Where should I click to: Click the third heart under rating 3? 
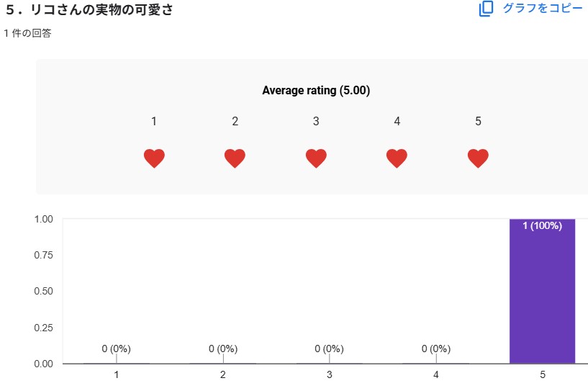click(316, 158)
